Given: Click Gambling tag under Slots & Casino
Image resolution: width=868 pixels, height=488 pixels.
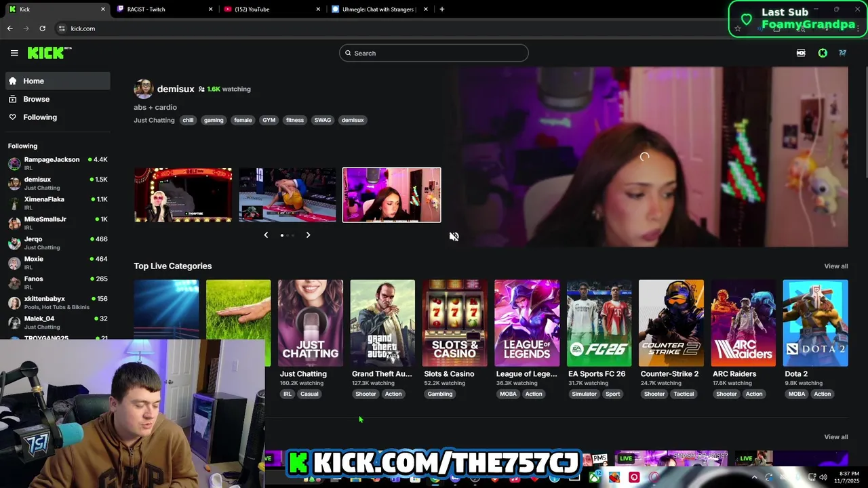Looking at the screenshot, I should [x=440, y=394].
